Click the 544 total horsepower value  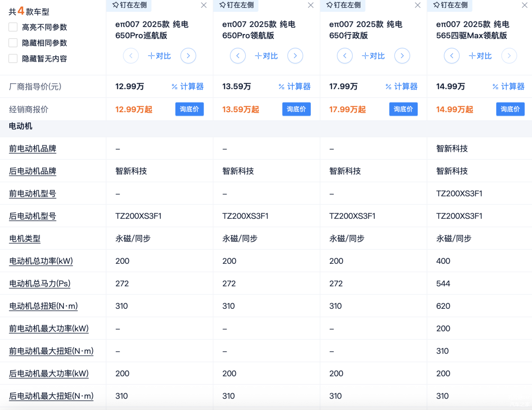tap(443, 284)
